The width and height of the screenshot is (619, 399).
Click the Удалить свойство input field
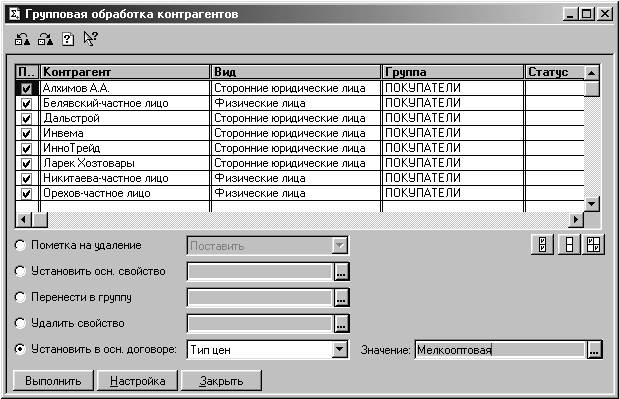click(261, 324)
